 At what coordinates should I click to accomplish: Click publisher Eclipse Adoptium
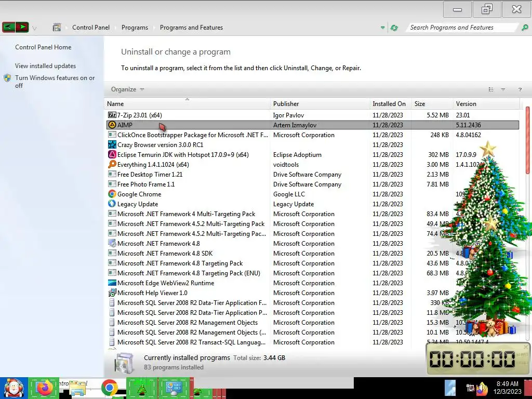click(297, 154)
